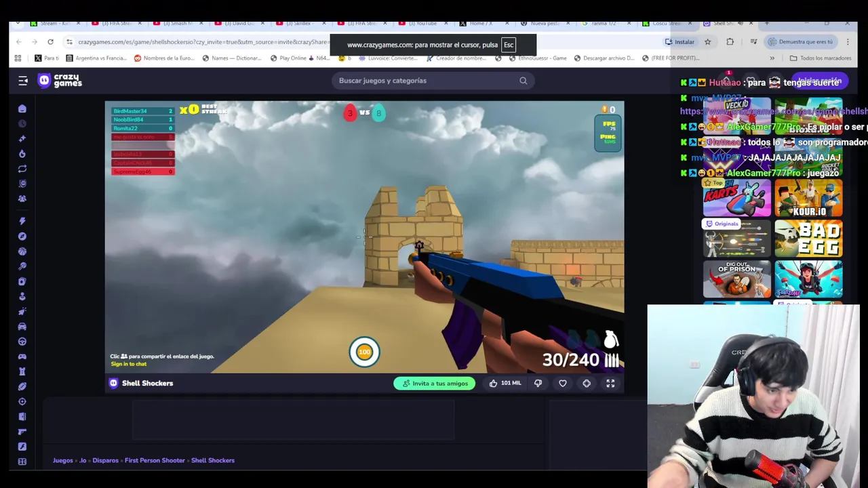Open the browser extensions puzzle icon

[730, 42]
